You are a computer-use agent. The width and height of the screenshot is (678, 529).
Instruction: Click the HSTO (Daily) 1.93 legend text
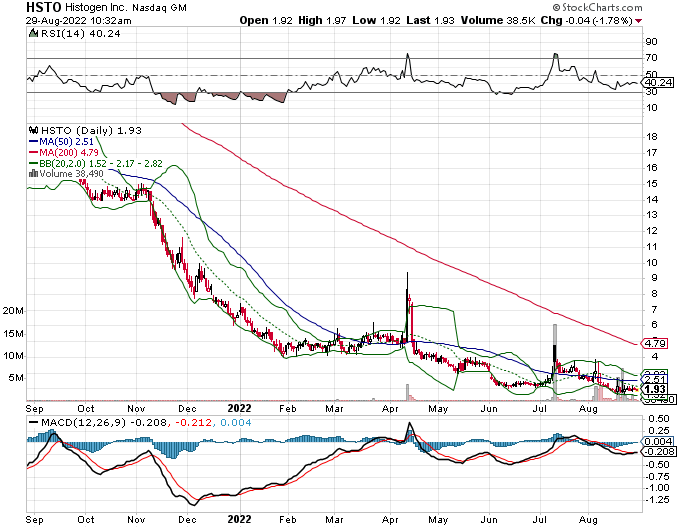91,131
